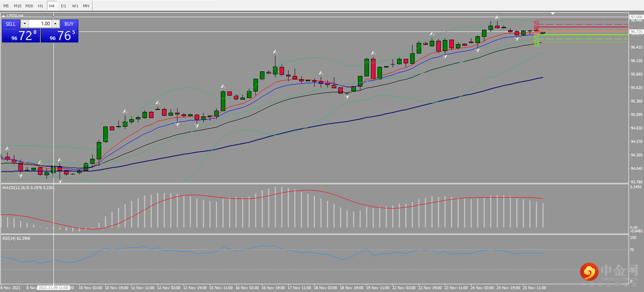
Task: Click the RSI(14) 62.3906 indicator label
Action: click(x=16, y=238)
